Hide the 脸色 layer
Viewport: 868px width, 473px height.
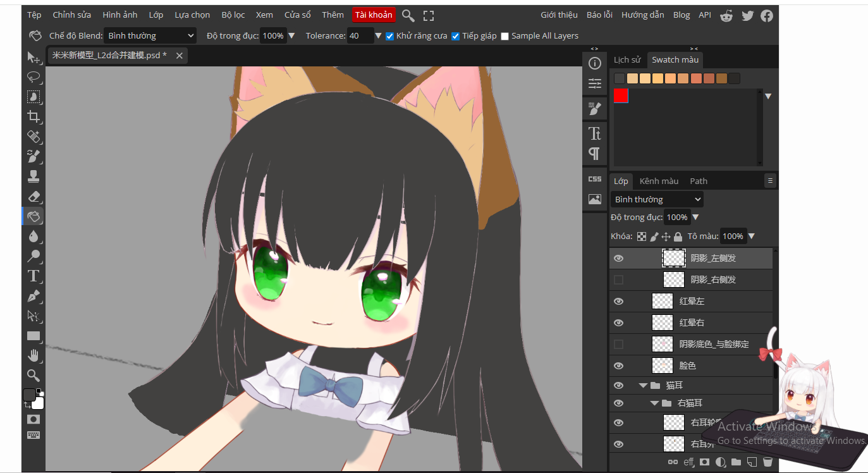(618, 365)
